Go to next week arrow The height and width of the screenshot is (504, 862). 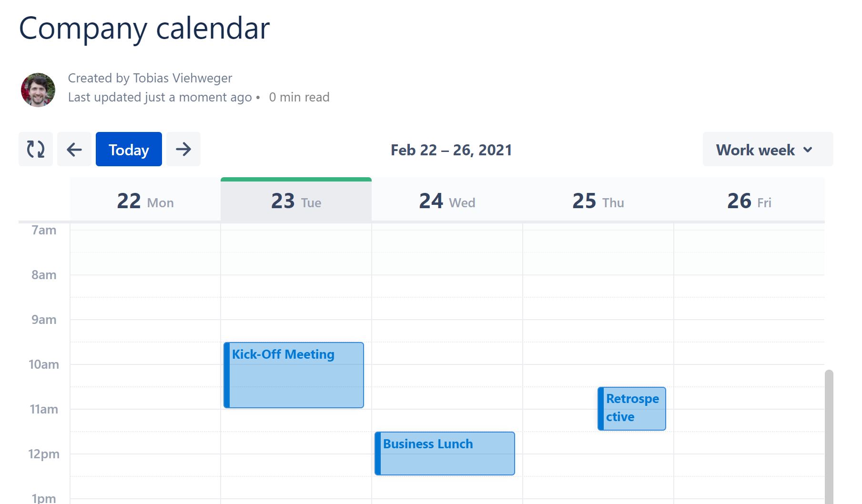(x=183, y=149)
